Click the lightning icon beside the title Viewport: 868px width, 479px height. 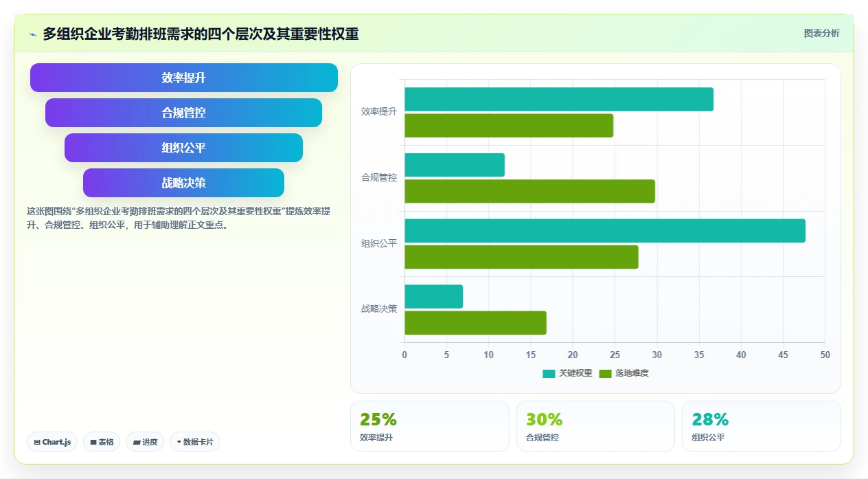click(x=33, y=34)
